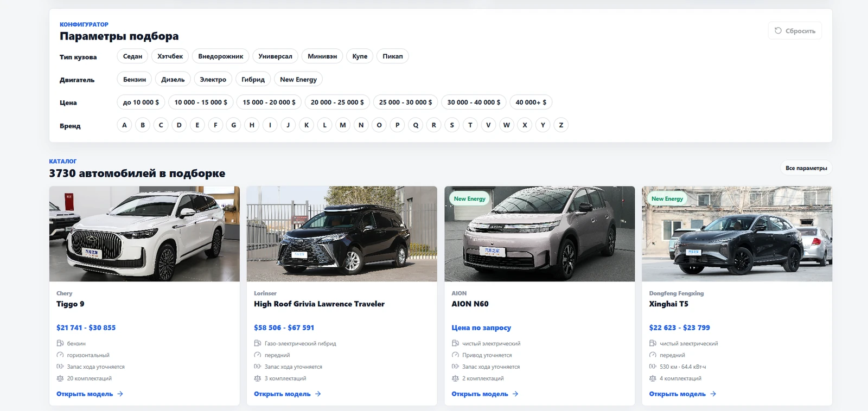Toggle the Хэтчбек body type filter
This screenshot has width=868, height=411.
[170, 56]
